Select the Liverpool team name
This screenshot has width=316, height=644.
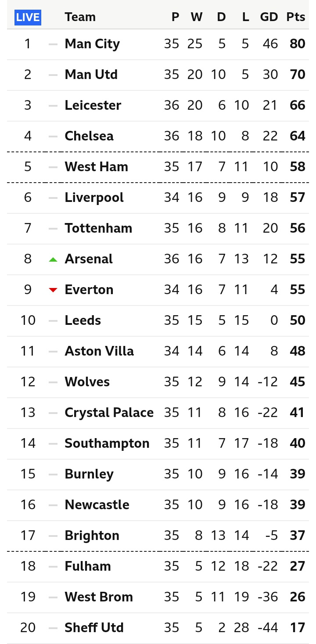point(94,198)
